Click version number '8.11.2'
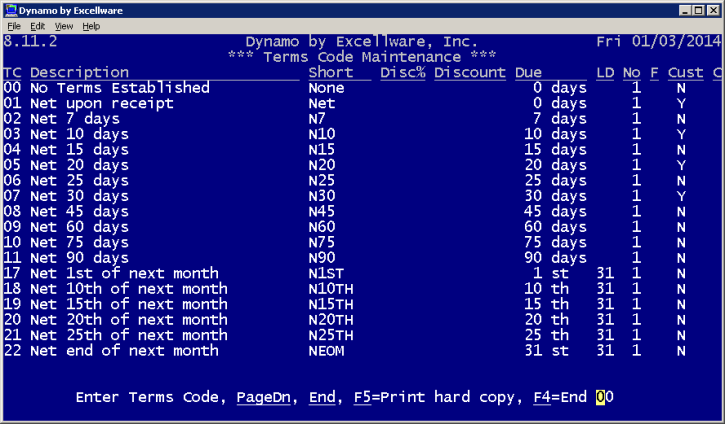This screenshot has height=424, width=725. [x=31, y=42]
